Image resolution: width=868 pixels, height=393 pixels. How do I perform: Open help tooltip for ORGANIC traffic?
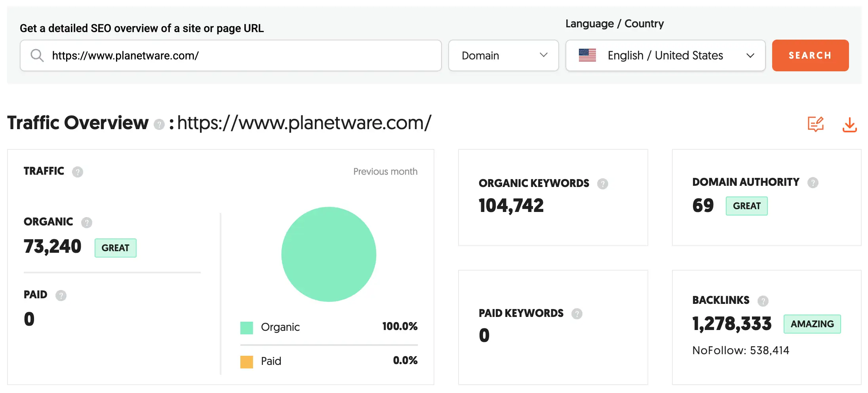[87, 223]
